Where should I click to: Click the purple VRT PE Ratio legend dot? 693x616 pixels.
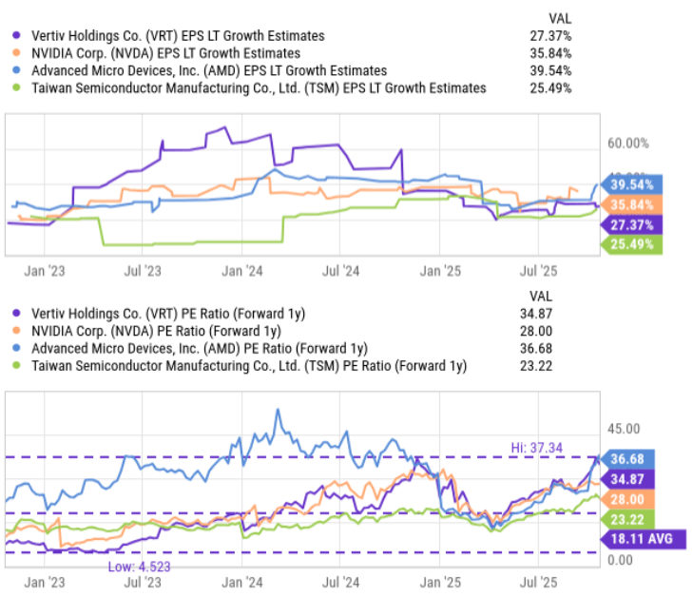click(x=16, y=314)
